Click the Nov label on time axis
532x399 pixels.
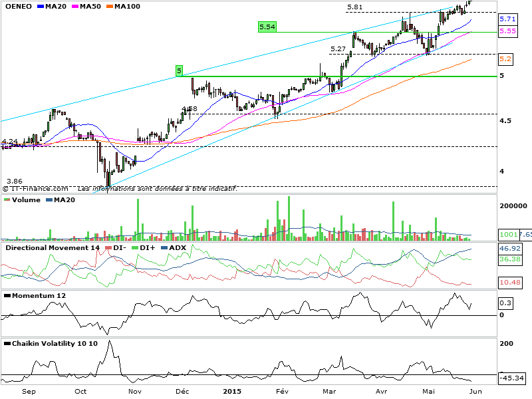coord(135,391)
